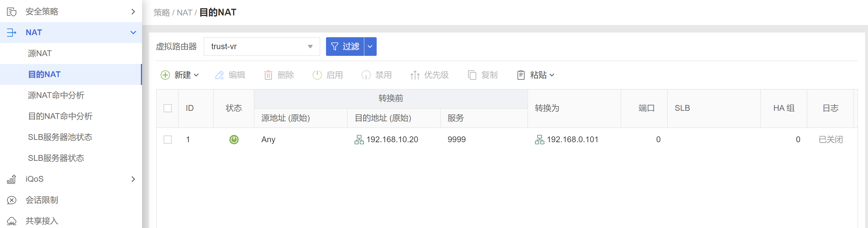
Task: Click network icon beside 192.168.0.101
Action: point(539,140)
